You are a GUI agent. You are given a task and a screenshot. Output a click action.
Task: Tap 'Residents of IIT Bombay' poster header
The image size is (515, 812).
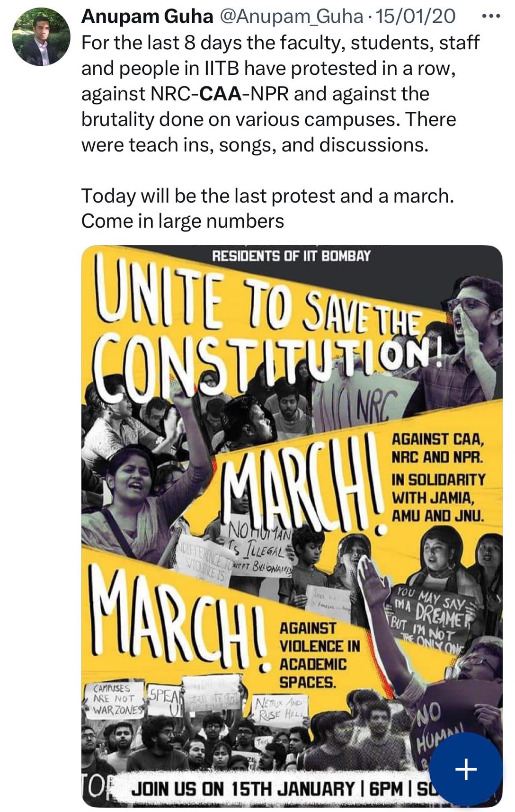click(x=291, y=256)
